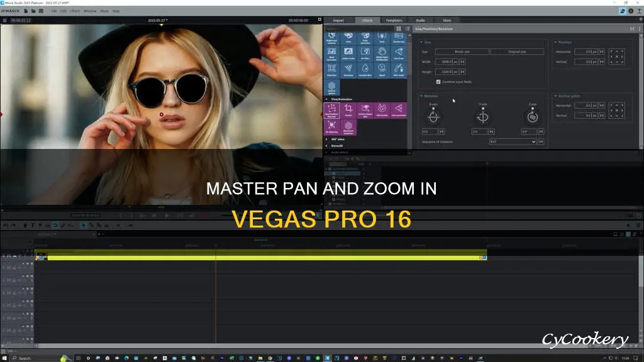
Task: Click the red record button
Action: point(203,216)
